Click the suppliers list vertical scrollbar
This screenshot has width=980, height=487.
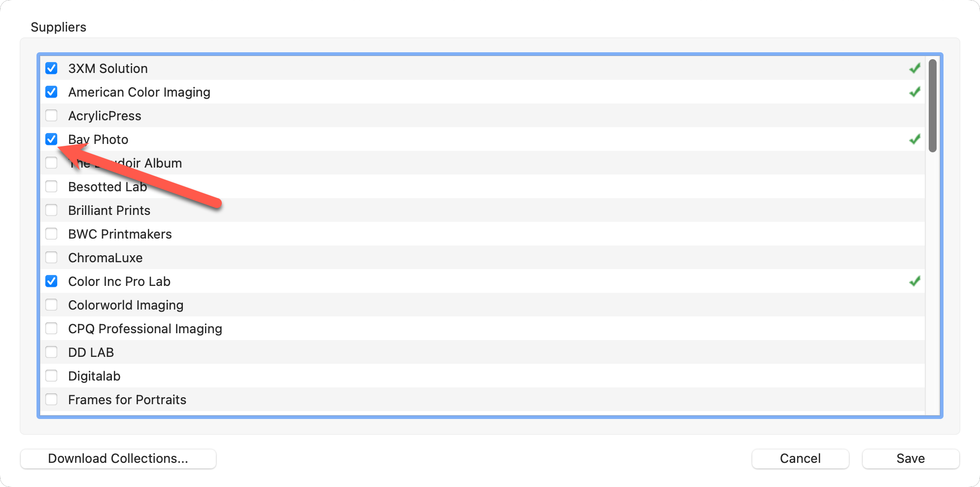(x=932, y=106)
